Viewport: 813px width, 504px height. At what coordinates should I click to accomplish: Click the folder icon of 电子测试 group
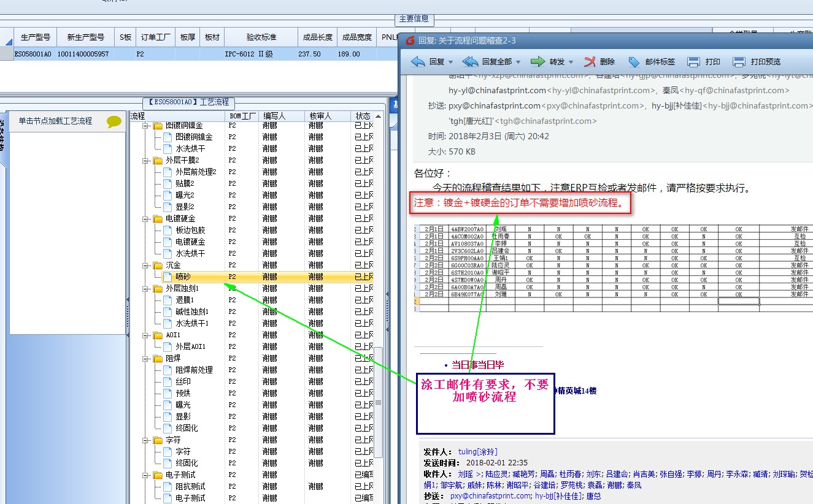coord(158,475)
